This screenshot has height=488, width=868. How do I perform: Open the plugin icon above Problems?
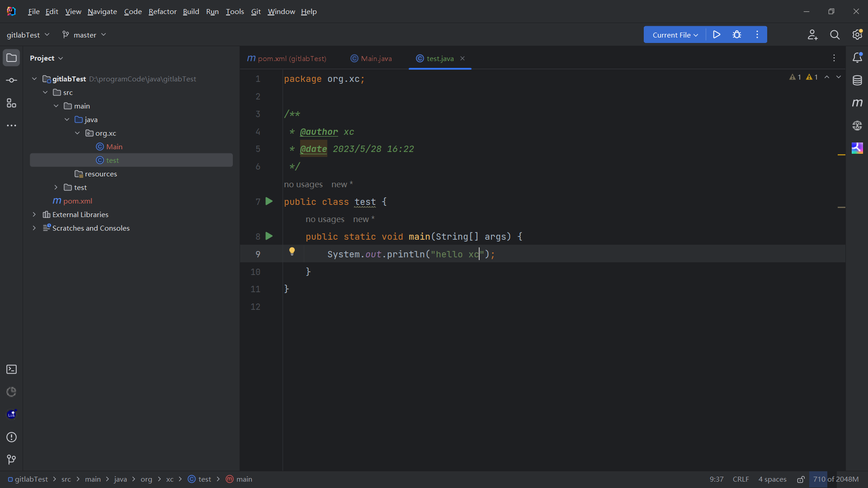[11, 415]
